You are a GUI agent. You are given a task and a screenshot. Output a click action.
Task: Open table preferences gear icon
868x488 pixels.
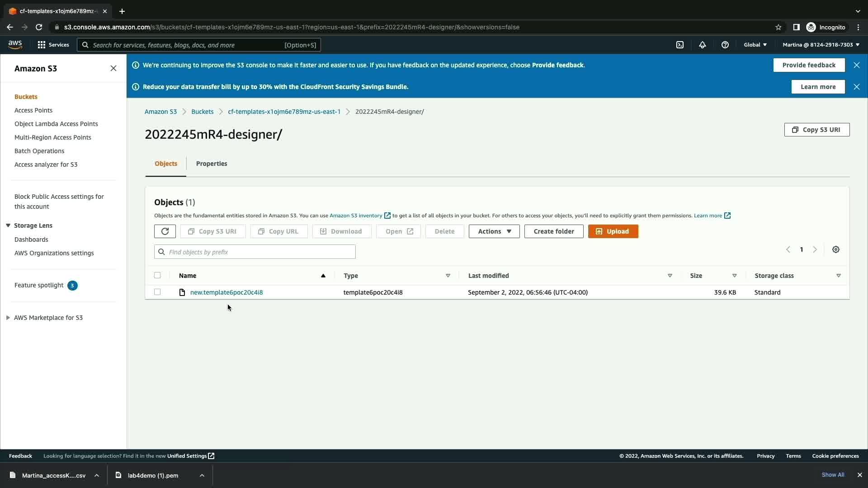pos(836,250)
